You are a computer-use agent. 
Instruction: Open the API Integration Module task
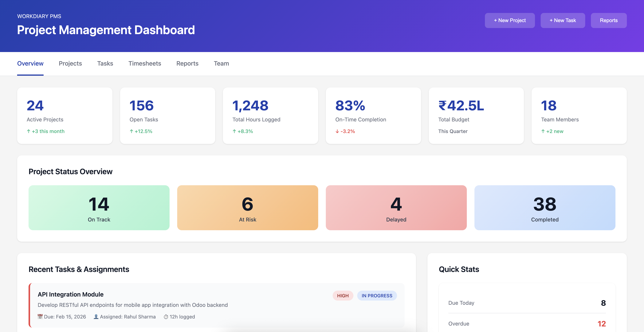pyautogui.click(x=70, y=294)
